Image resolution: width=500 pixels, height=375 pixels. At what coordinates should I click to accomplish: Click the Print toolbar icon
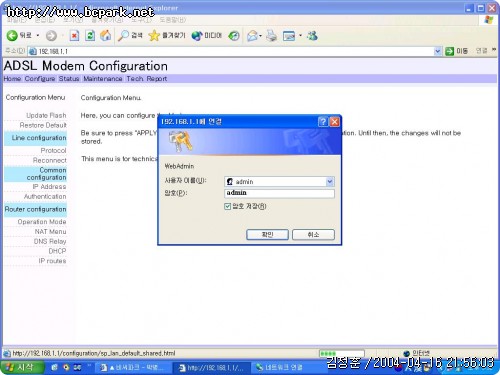(272, 35)
